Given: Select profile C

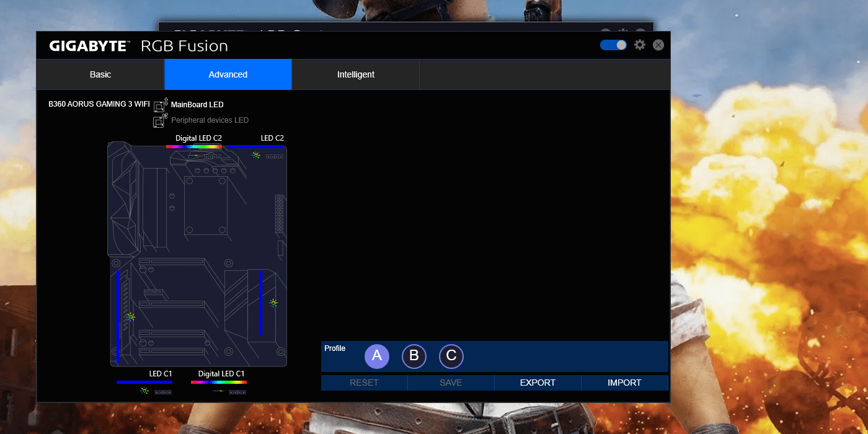Looking at the screenshot, I should 451,356.
